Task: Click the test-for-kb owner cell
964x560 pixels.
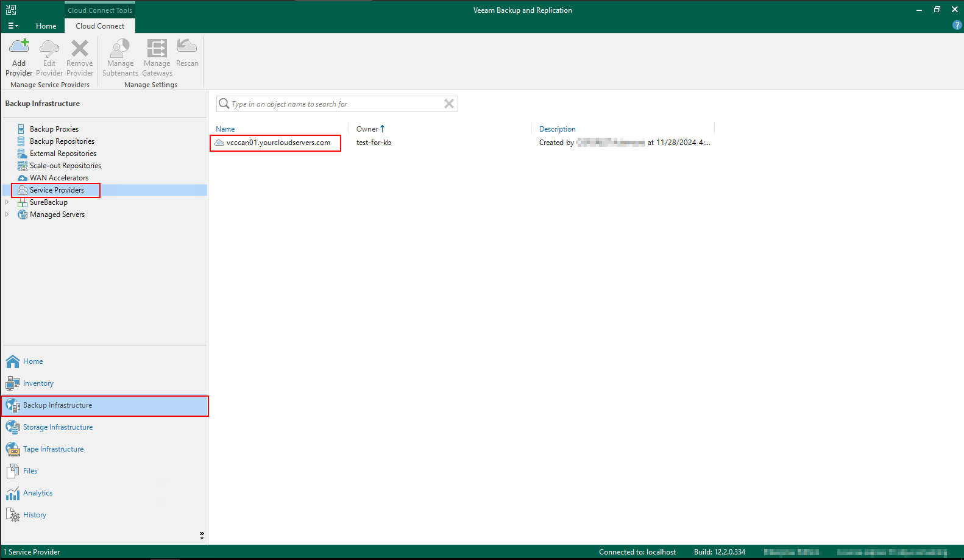Action: pos(374,143)
